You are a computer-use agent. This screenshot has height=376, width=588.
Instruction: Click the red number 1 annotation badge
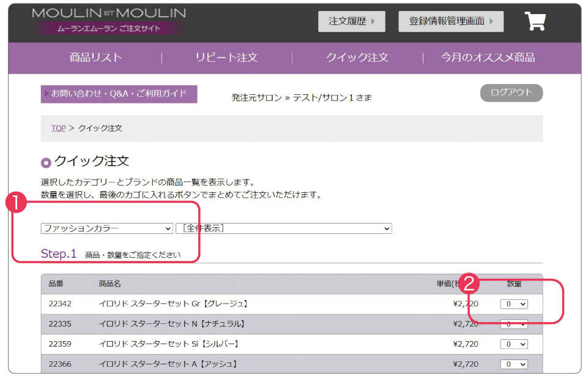click(x=15, y=203)
